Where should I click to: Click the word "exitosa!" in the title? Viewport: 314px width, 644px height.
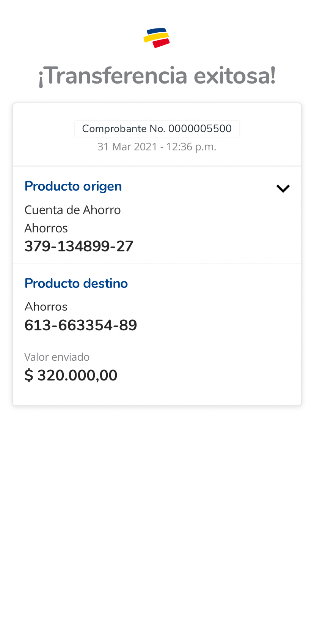pos(235,76)
